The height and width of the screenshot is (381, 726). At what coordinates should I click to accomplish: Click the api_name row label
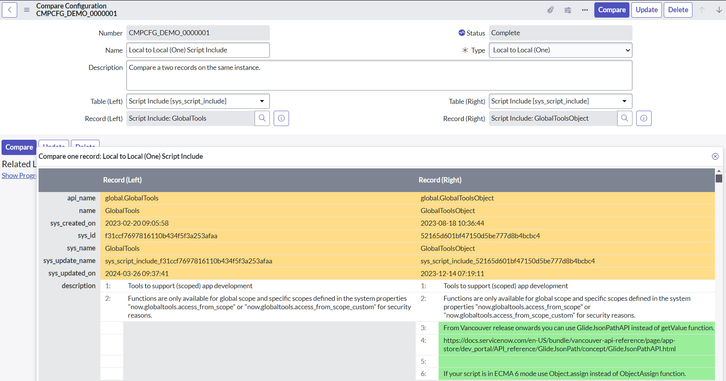coord(81,198)
